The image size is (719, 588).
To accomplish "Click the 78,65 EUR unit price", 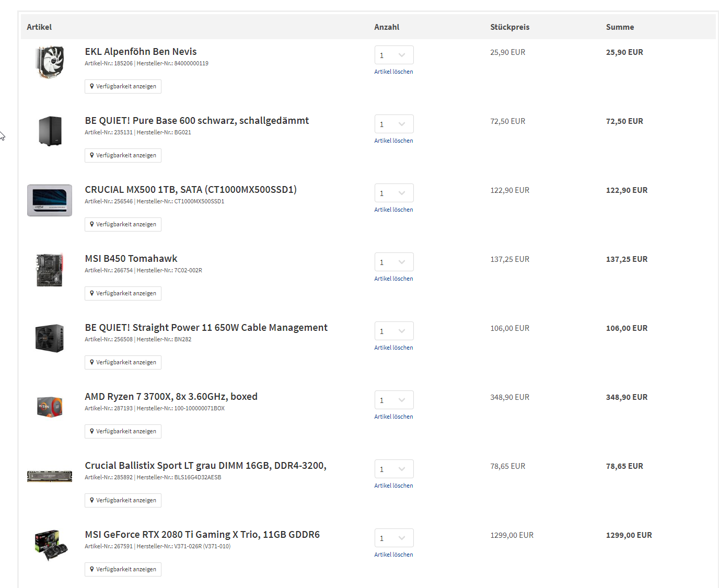I will (508, 466).
